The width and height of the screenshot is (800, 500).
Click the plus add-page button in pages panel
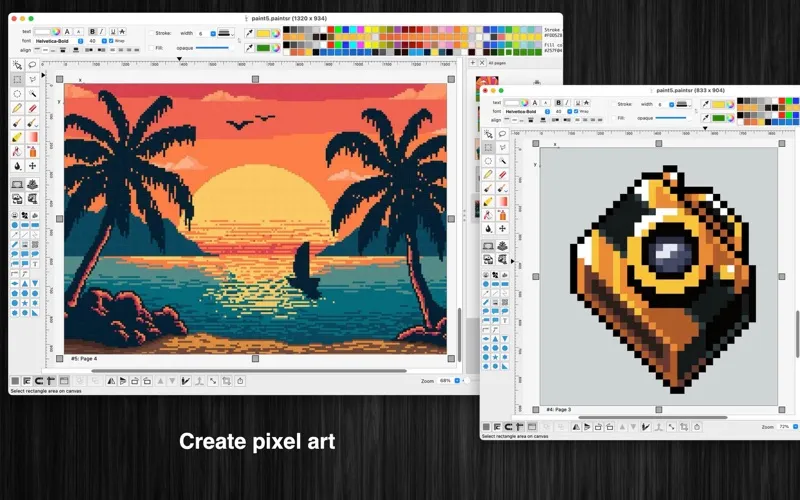point(472,63)
